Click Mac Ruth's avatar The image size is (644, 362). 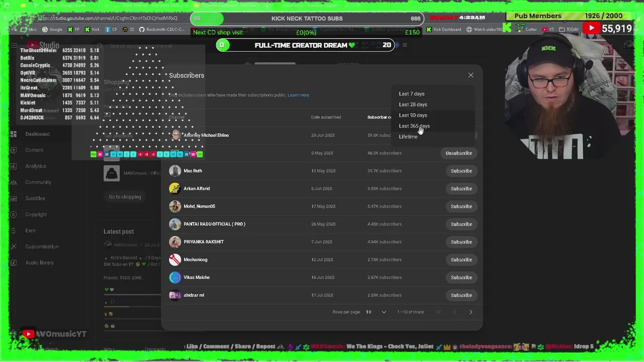pyautogui.click(x=175, y=171)
